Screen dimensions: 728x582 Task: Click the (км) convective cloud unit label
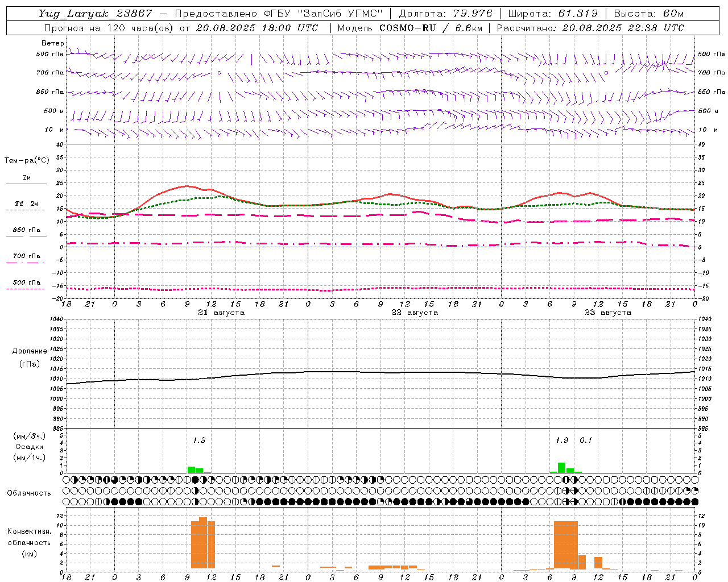(30, 554)
